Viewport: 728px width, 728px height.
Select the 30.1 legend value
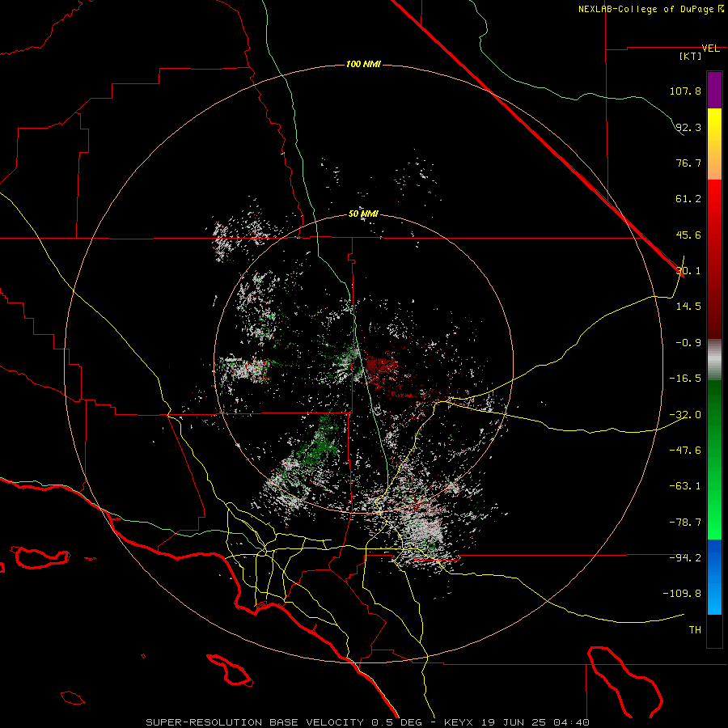688,271
